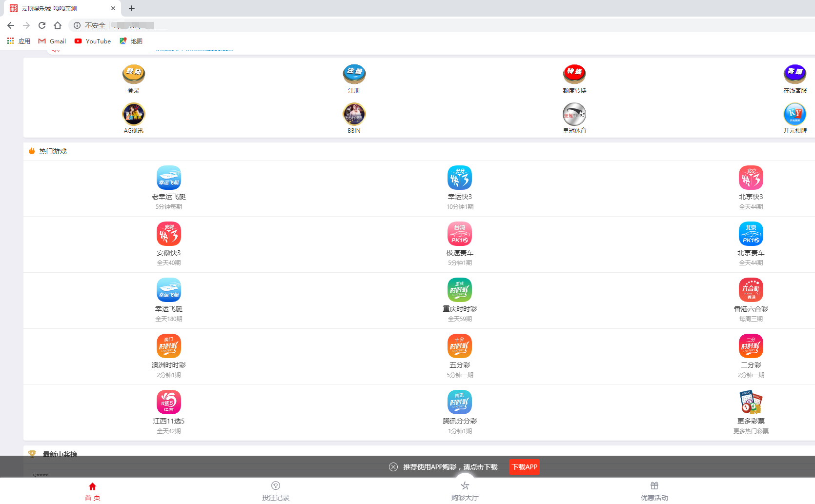Viewport: 815px width, 504px height.
Task: Click the 不安全 site info indicator
Action: pyautogui.click(x=90, y=25)
